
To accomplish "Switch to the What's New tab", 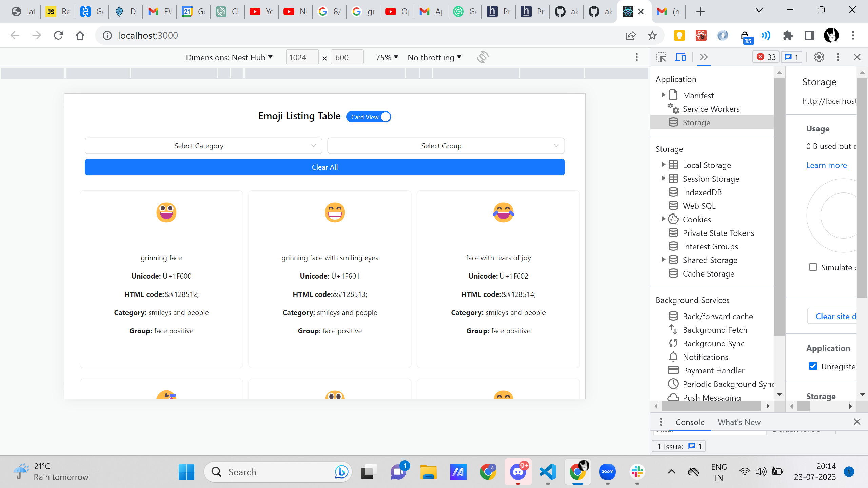I will (x=739, y=422).
